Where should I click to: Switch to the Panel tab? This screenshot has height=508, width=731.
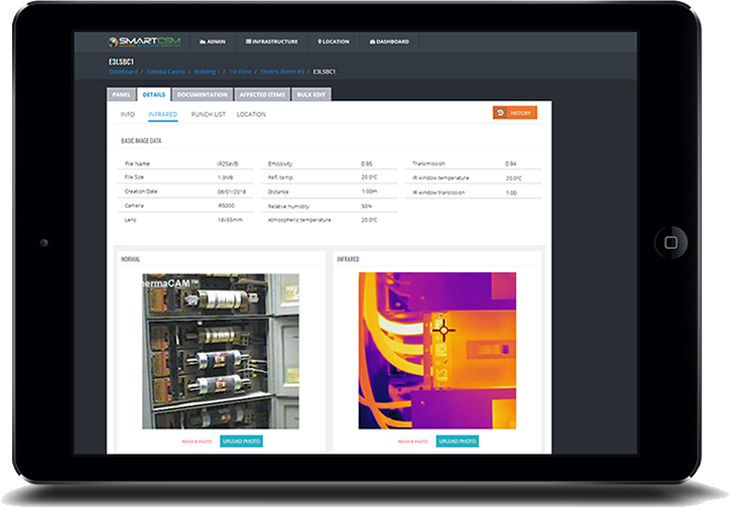point(121,95)
